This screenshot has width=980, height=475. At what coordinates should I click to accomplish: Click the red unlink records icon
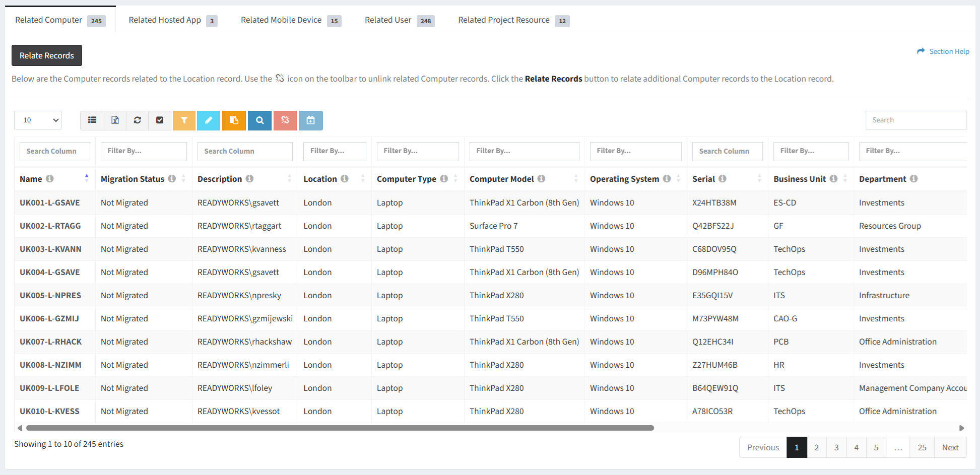pos(285,120)
